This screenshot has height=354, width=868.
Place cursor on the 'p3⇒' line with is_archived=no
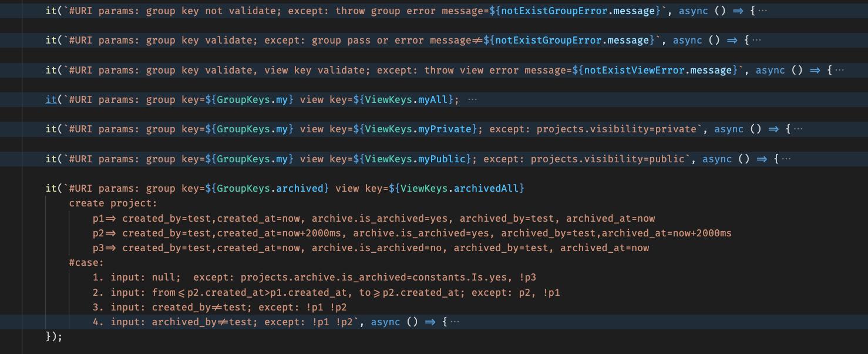(x=371, y=248)
